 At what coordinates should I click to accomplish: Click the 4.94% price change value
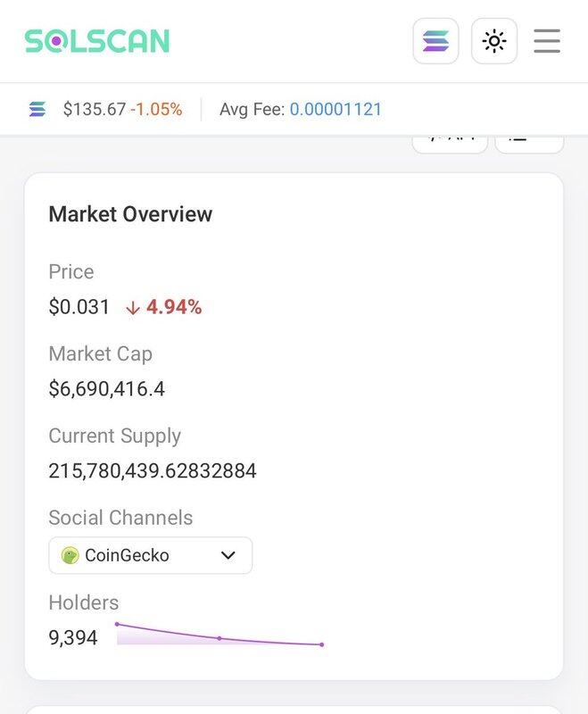175,308
